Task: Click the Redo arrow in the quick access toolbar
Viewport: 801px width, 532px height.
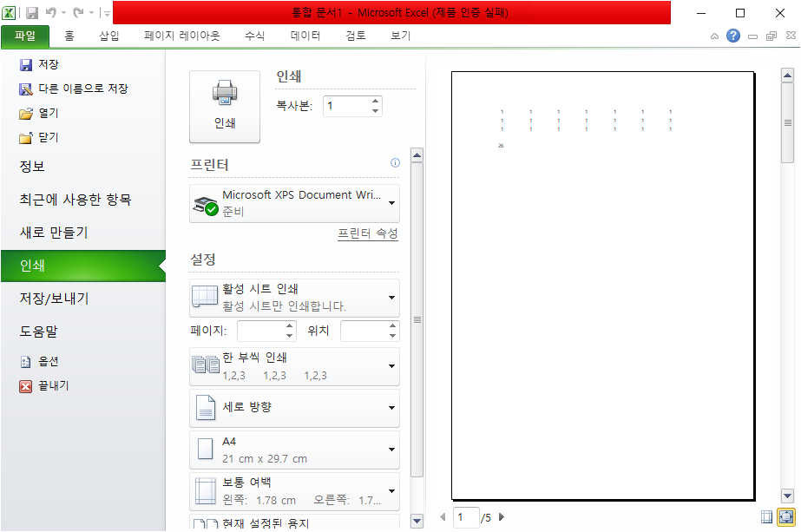Action: 78,13
